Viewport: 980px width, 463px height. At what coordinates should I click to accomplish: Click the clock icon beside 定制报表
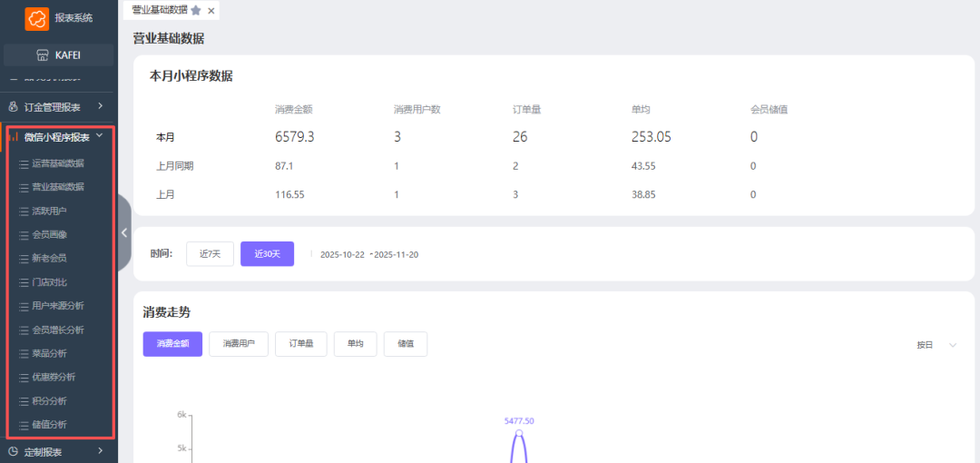click(x=13, y=451)
